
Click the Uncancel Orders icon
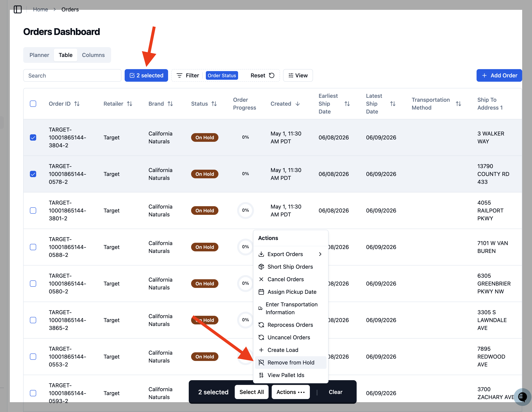261,337
